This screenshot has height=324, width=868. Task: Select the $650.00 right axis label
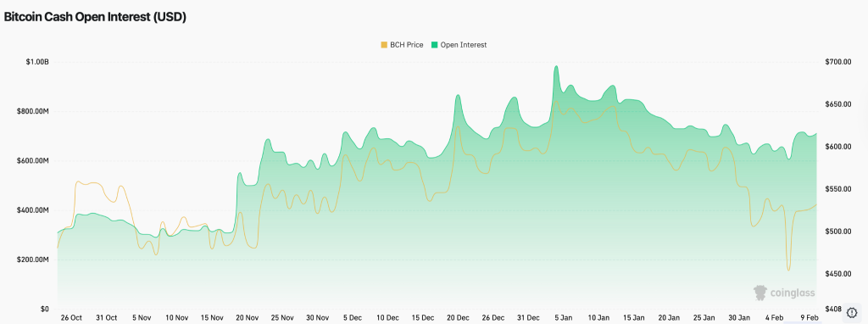click(838, 104)
